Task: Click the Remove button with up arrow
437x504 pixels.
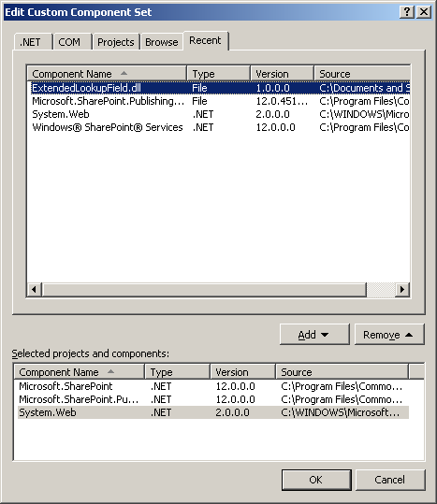Action: 389,335
